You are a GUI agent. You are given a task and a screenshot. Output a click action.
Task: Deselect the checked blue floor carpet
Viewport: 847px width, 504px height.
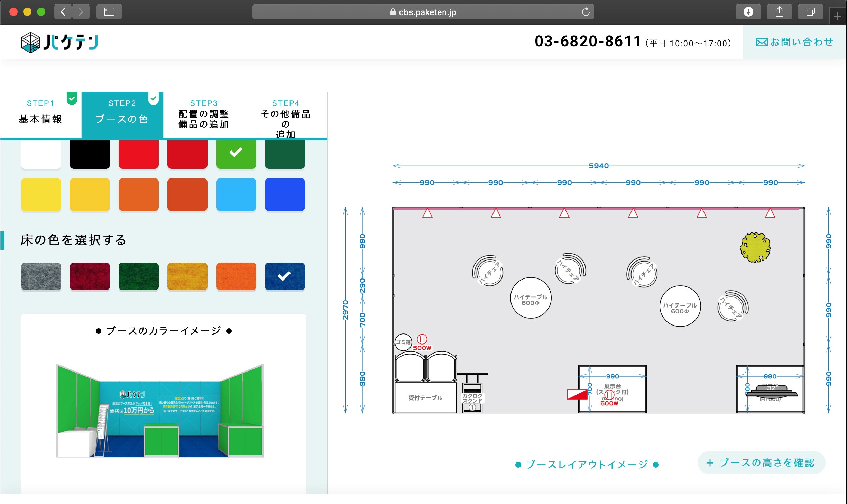pyautogui.click(x=284, y=276)
